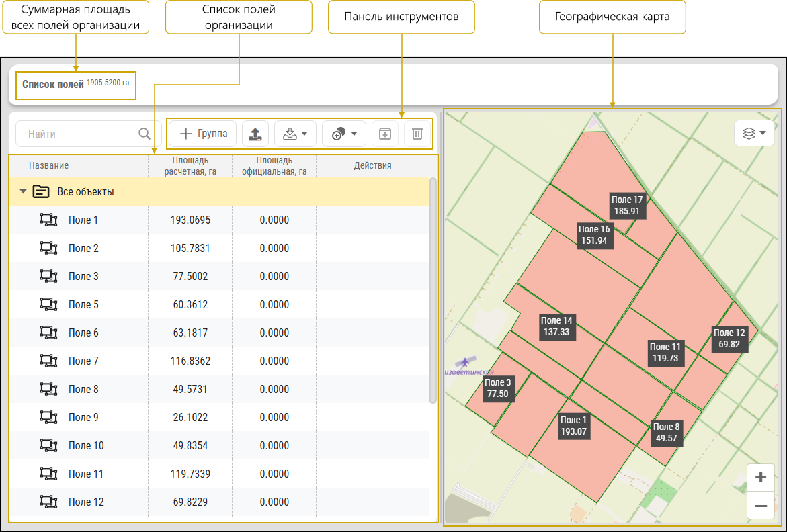Click the polygon icon of Поле 5

[48, 304]
